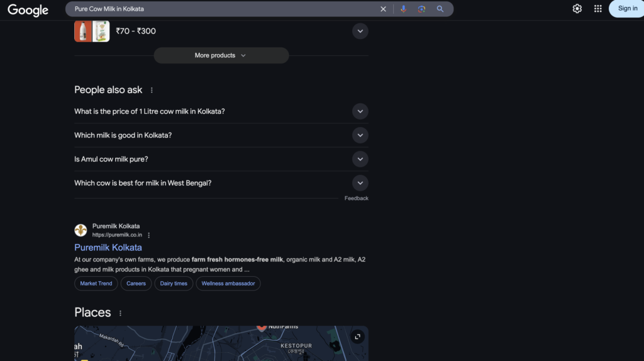Viewport: 644px width, 361px height.
Task: Open the Wellness ambassador sitelink
Action: (x=228, y=284)
